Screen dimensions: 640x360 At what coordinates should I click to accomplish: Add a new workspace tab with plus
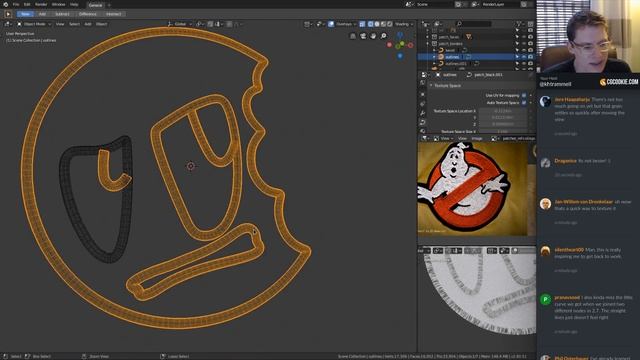coord(109,5)
